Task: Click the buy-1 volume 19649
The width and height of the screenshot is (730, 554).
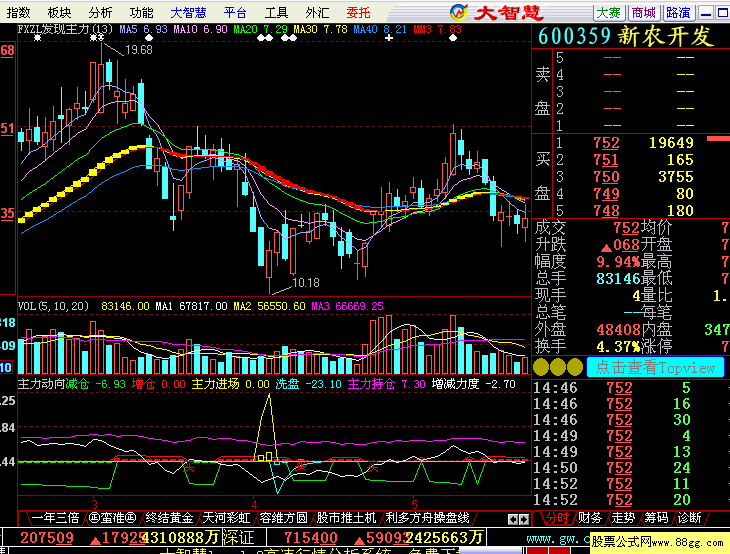Action: tap(671, 143)
